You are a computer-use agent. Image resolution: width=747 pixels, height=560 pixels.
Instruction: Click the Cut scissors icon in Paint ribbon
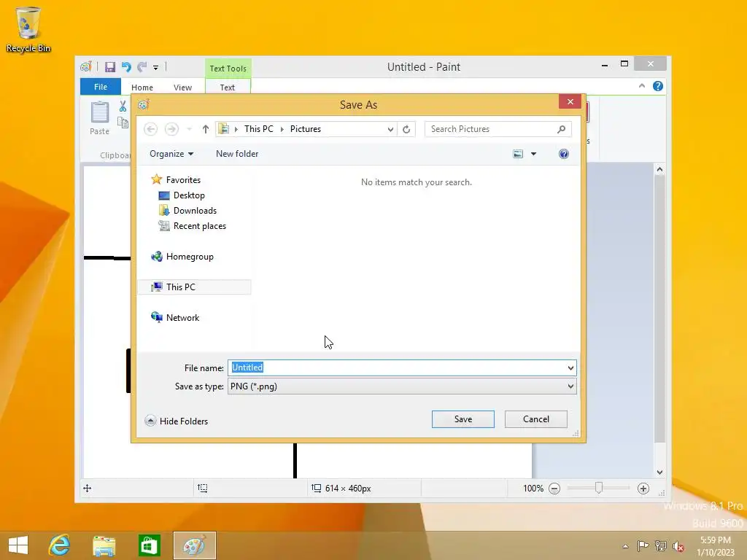(123, 106)
